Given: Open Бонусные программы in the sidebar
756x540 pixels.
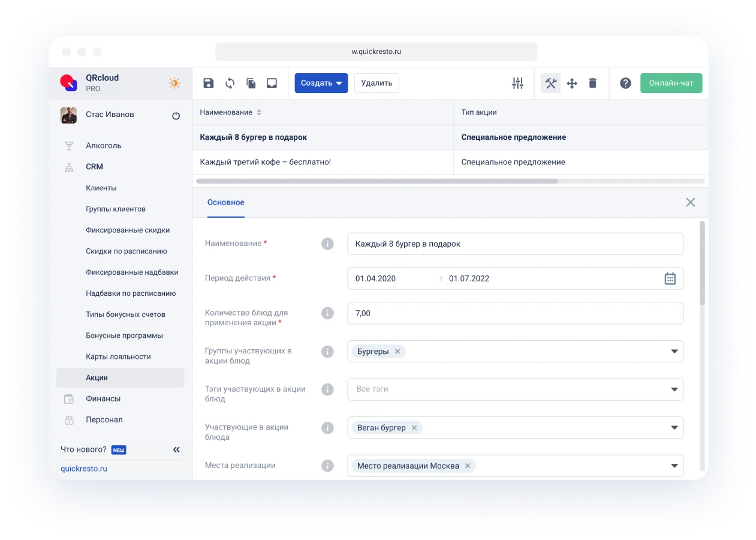Looking at the screenshot, I should pos(124,335).
